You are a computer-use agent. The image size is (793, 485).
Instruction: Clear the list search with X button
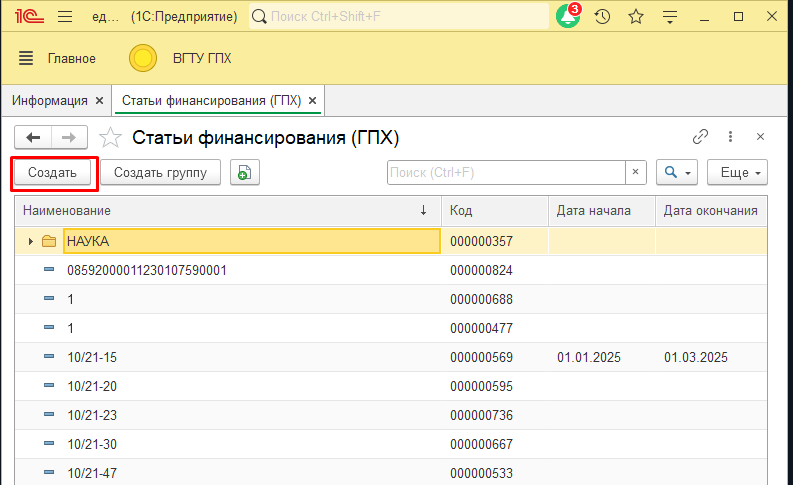click(x=636, y=173)
